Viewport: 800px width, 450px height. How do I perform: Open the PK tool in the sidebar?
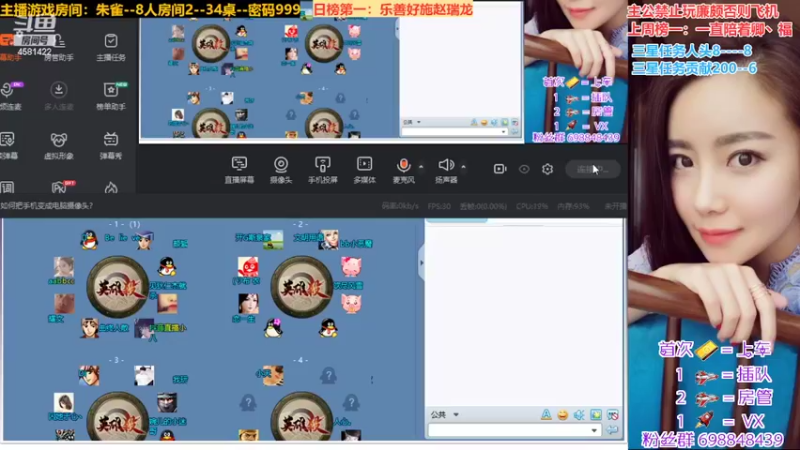[x=59, y=187]
